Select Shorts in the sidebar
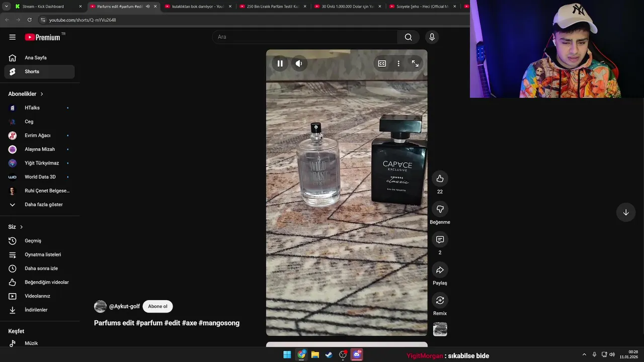 click(39, 71)
